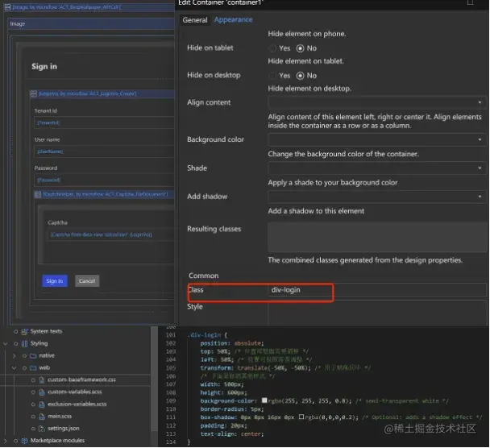The height and width of the screenshot is (448, 490).
Task: Click the status circle beside System texts
Action: [x=15, y=332]
